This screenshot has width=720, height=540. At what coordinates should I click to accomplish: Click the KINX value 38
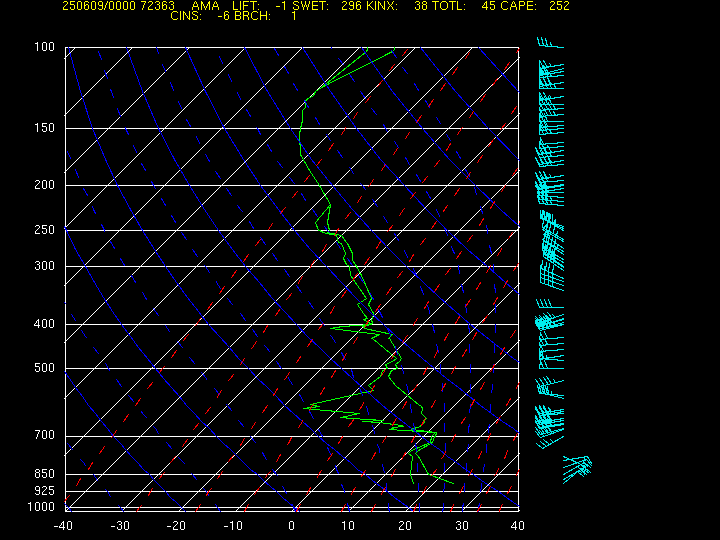tap(421, 6)
